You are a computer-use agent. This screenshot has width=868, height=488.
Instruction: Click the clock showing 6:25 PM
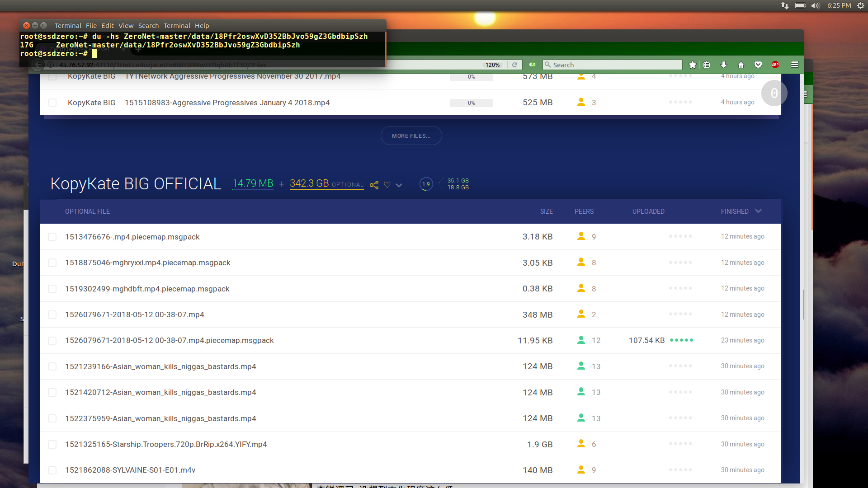[839, 5]
